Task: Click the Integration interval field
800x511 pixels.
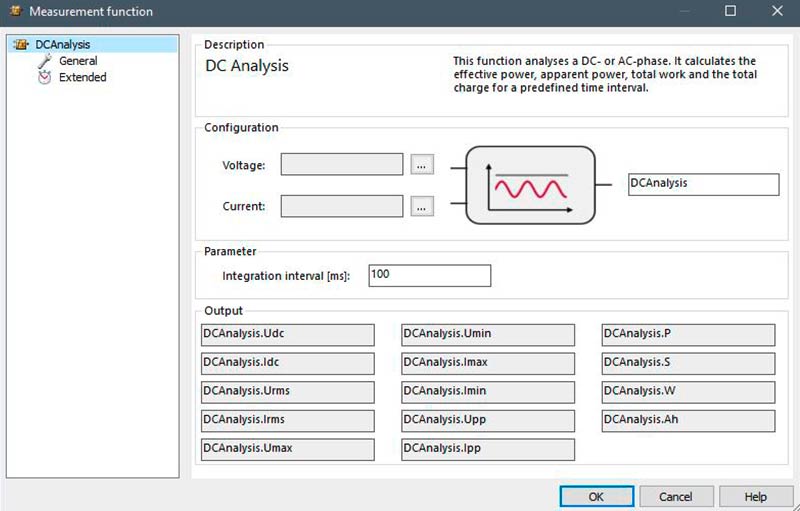Action: [x=430, y=275]
